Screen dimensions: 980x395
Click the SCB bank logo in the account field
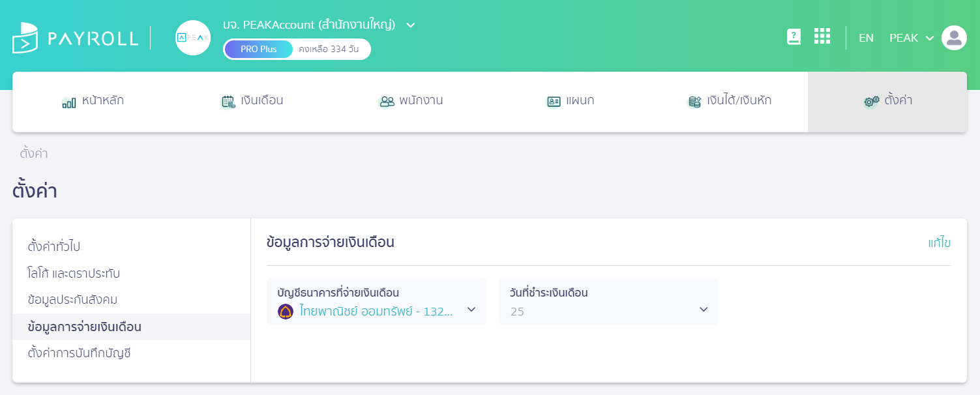point(286,312)
